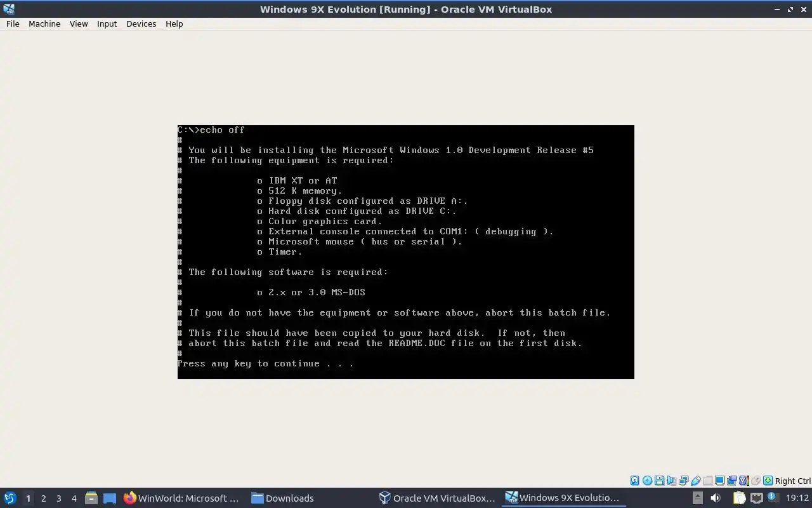Switch to workspace 2
The width and height of the screenshot is (812, 508).
[x=43, y=498]
